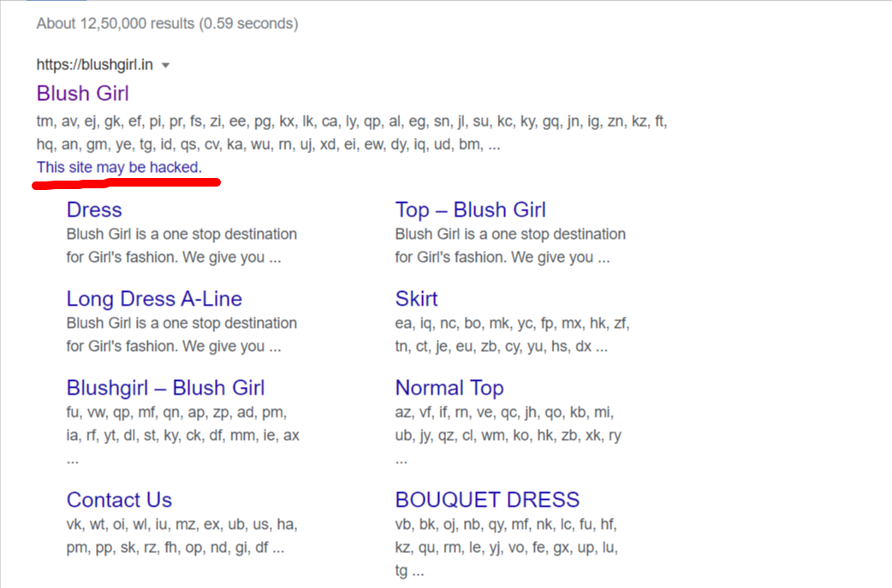The image size is (892, 588).
Task: Go to 'Blushgirl – Blush Girl' sitelink
Action: pyautogui.click(x=165, y=388)
